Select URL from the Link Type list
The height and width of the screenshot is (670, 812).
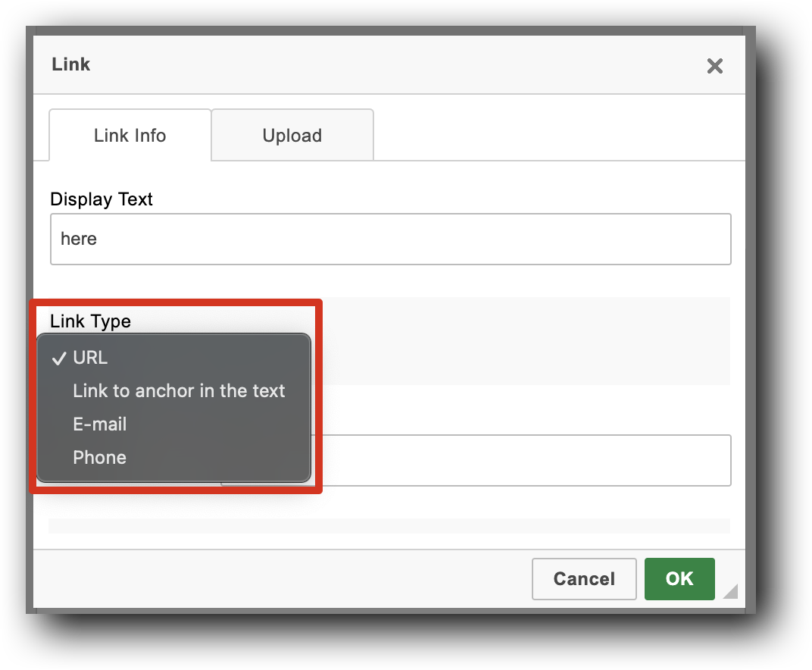[89, 358]
